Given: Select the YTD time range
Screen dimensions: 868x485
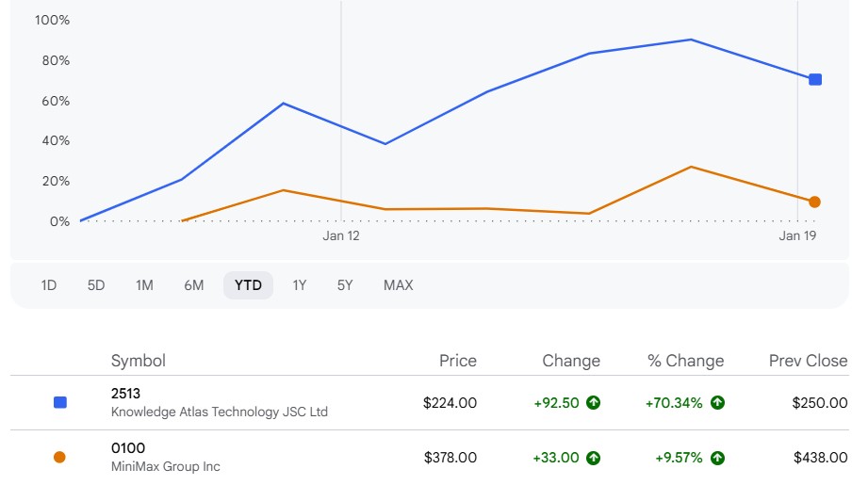Looking at the screenshot, I should [248, 285].
